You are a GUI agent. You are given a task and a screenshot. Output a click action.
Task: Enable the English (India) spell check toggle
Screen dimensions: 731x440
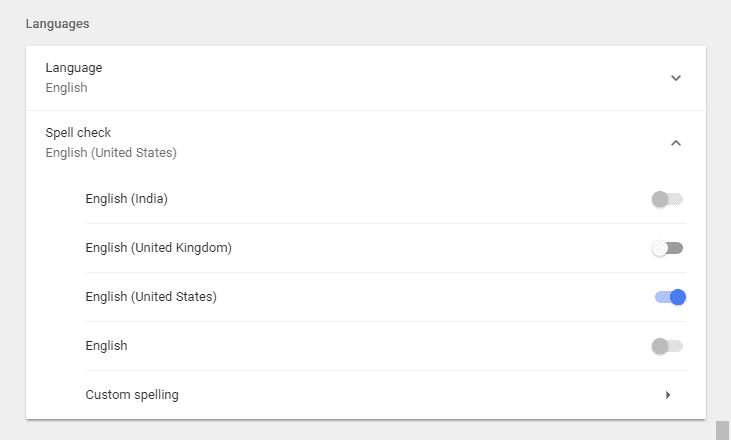(667, 199)
